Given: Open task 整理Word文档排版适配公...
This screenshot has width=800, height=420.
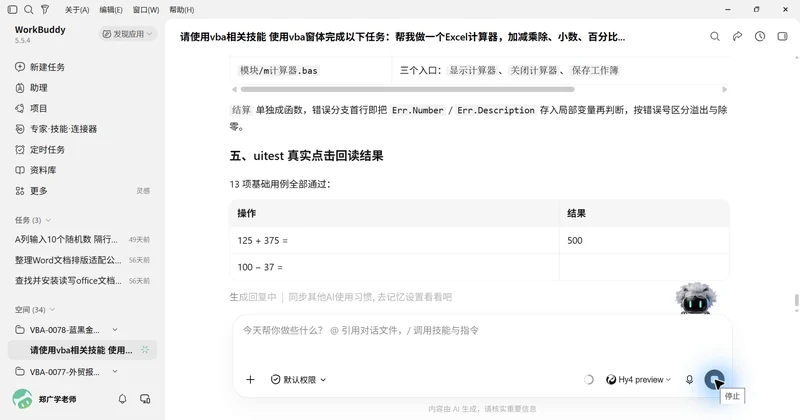Looking at the screenshot, I should (82, 260).
